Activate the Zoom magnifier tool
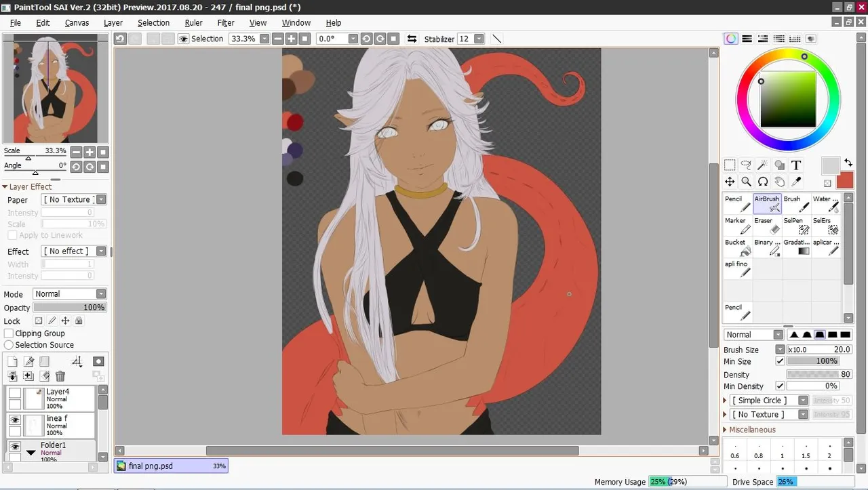 point(746,182)
